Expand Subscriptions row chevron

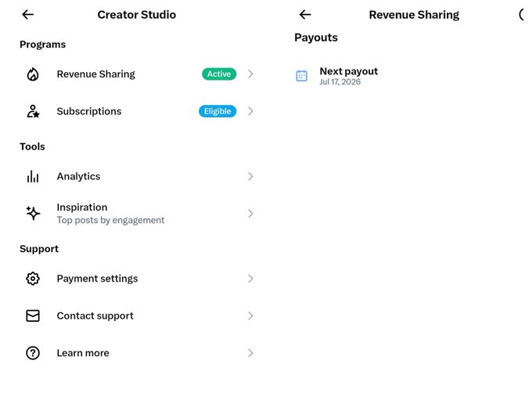(x=250, y=111)
